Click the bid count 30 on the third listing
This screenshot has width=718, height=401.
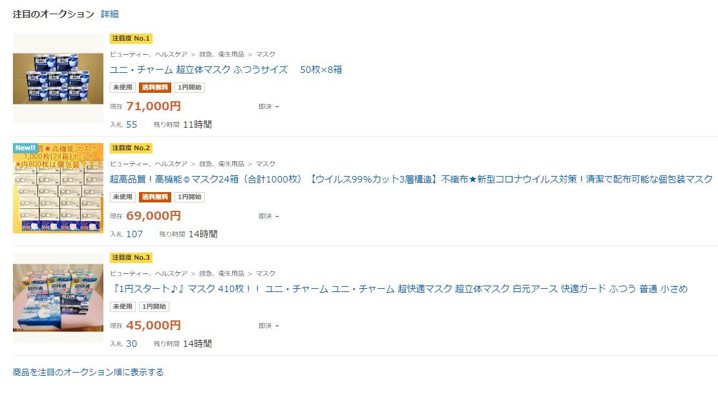(x=132, y=344)
